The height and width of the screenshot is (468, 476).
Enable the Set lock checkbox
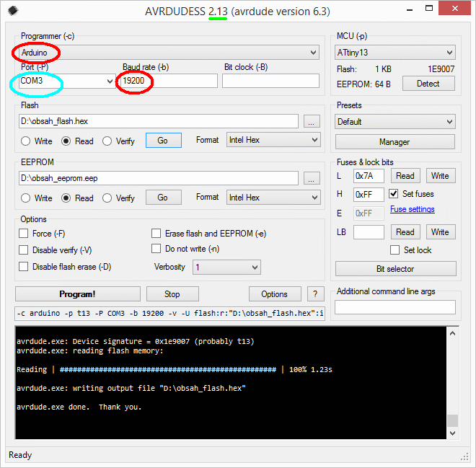pos(395,250)
